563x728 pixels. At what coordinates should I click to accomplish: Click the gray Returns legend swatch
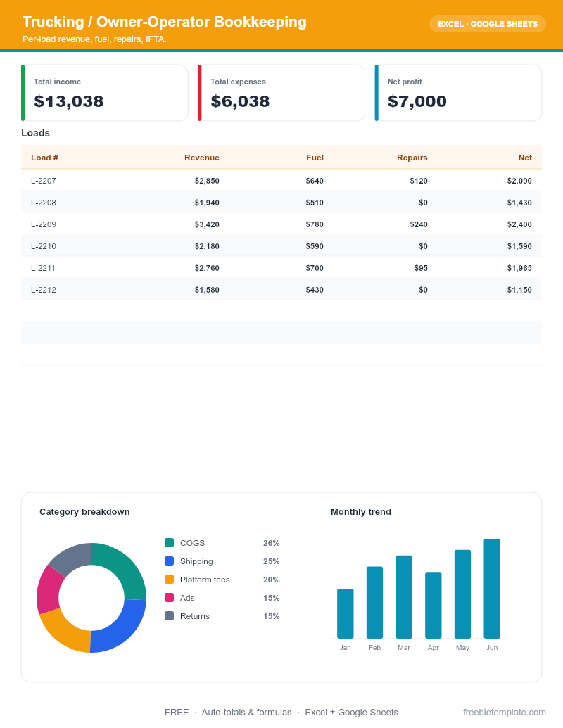pos(169,616)
